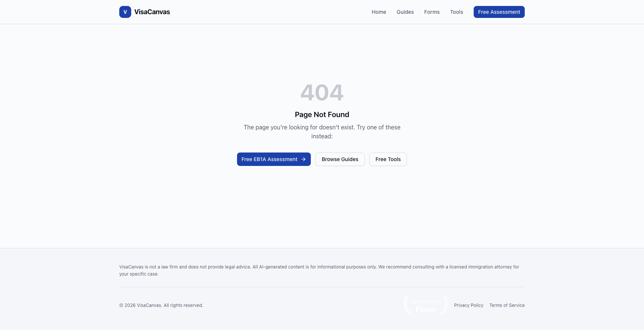Open the Free Tools button
The height and width of the screenshot is (330, 644).
click(388, 159)
